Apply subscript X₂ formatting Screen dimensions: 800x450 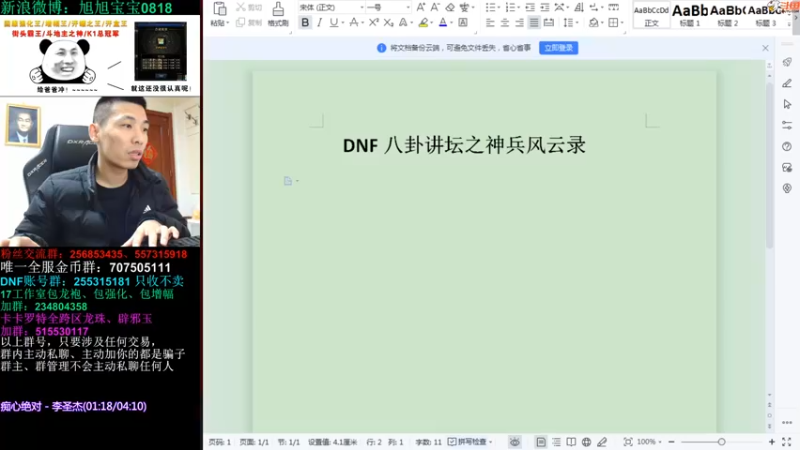389,22
